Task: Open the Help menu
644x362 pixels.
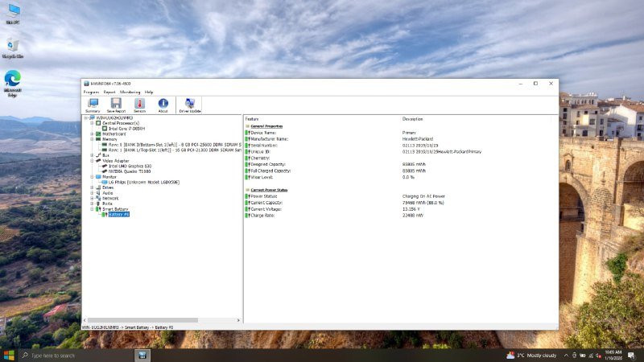Action: click(x=149, y=92)
